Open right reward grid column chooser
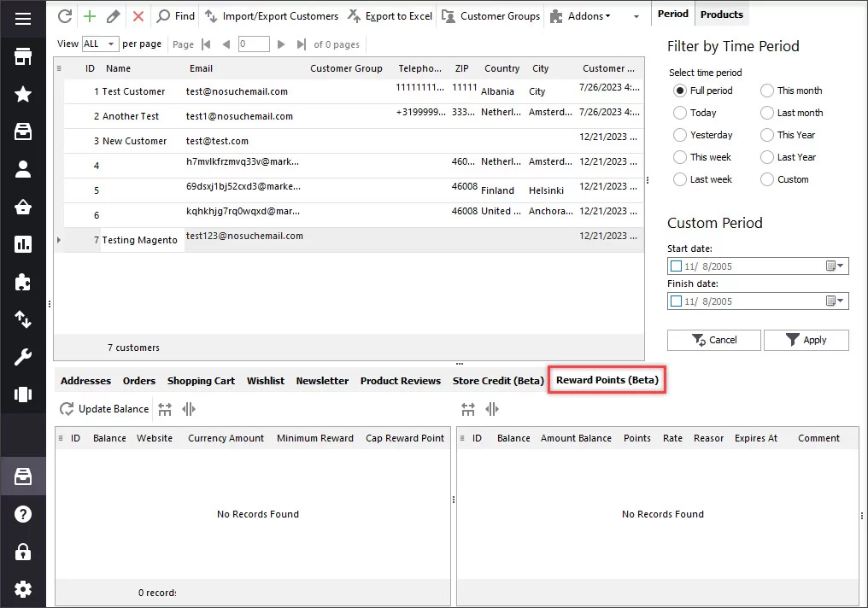Image resolution: width=868 pixels, height=608 pixels. coord(462,438)
